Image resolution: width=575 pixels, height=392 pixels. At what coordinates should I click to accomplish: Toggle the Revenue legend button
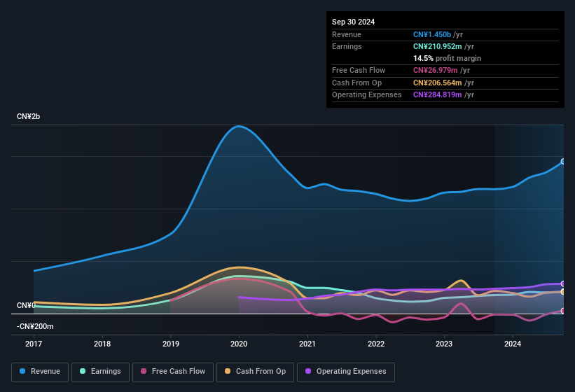40,372
